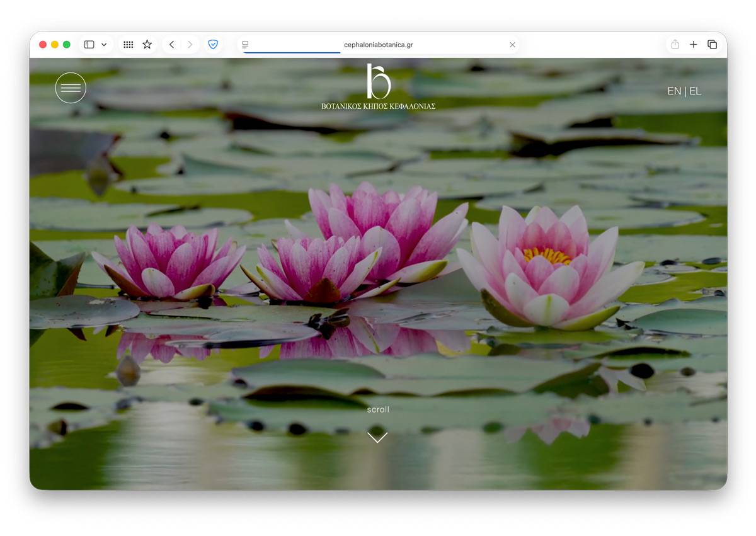Click the star bookmarks icon
756x536 pixels.
pos(147,45)
